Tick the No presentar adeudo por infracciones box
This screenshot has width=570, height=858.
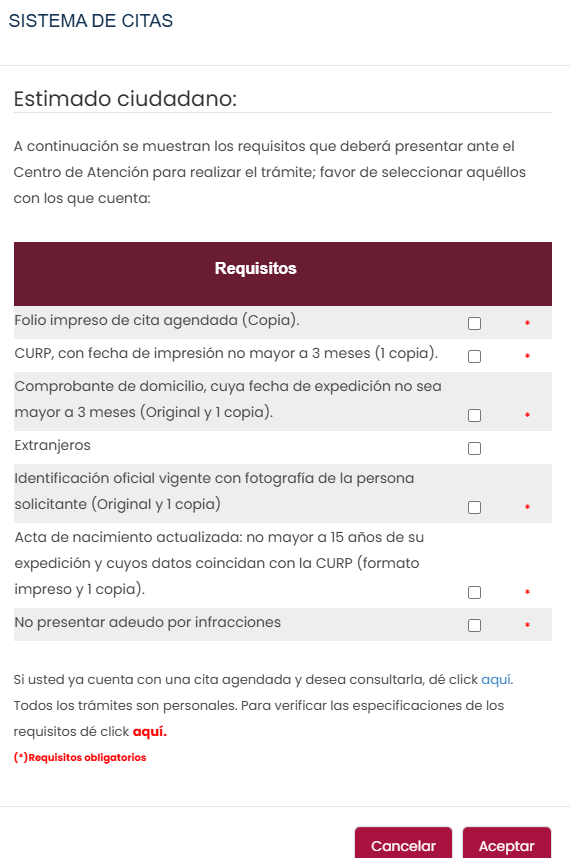pyautogui.click(x=474, y=625)
